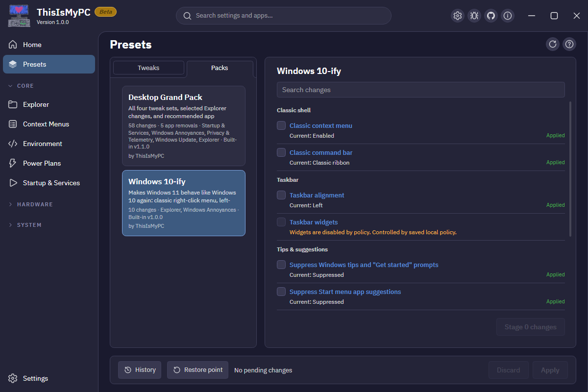588x392 pixels.
Task: Open the Taskbar alignment link
Action: point(317,195)
